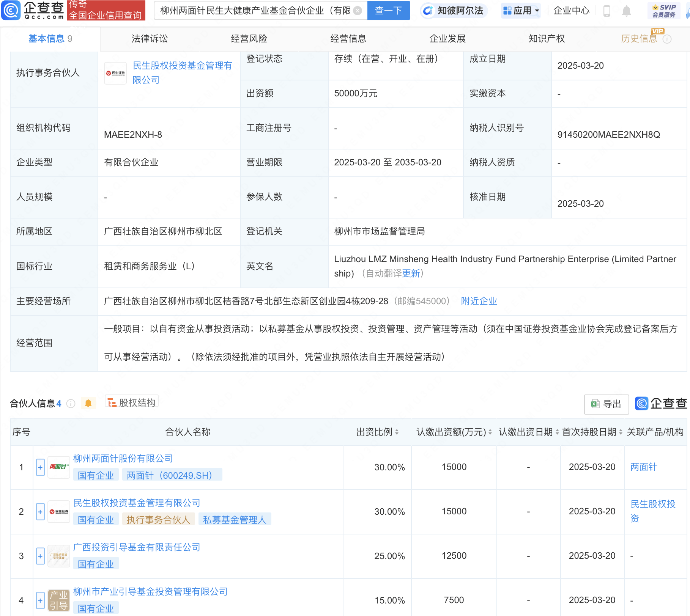Click 两面针（600249.SH）stock tag
690x616 pixels.
click(172, 475)
